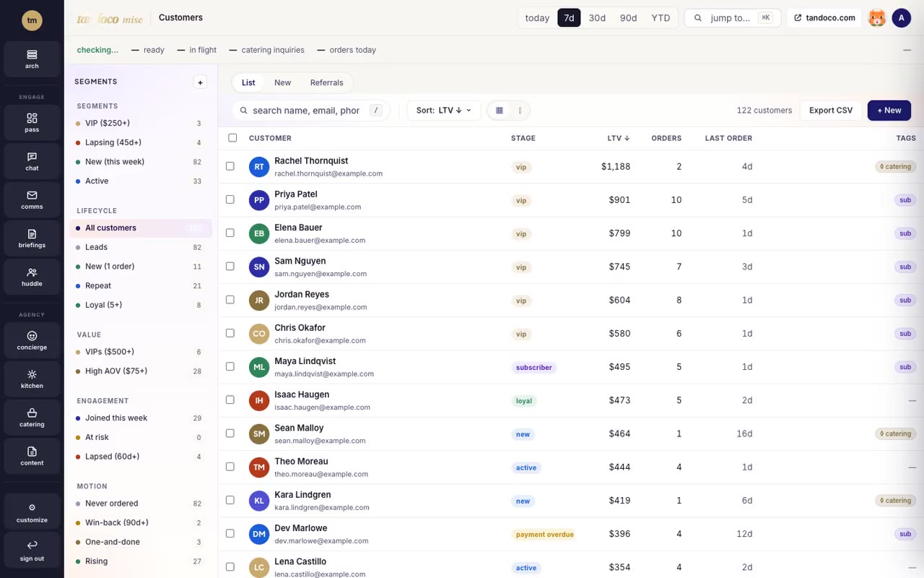Screen dimensions: 924x578
Task: Select the VIP ($250+) segment
Action: coord(140,124)
